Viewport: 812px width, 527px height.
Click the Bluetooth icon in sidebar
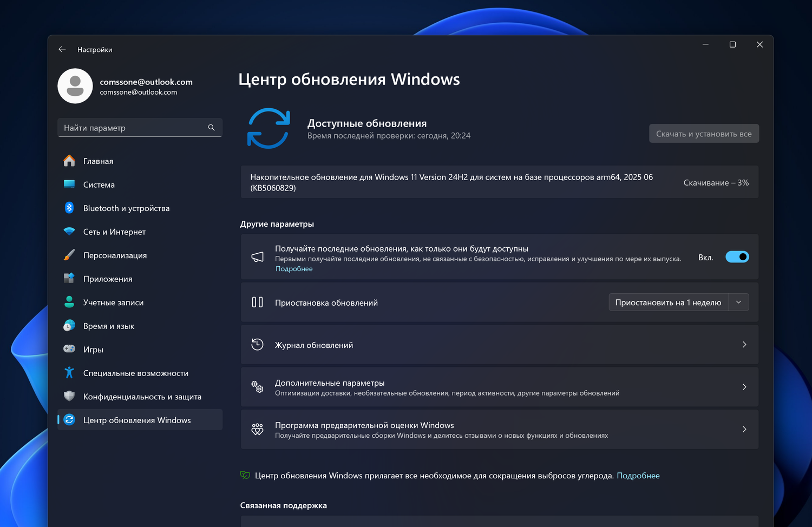click(x=69, y=208)
